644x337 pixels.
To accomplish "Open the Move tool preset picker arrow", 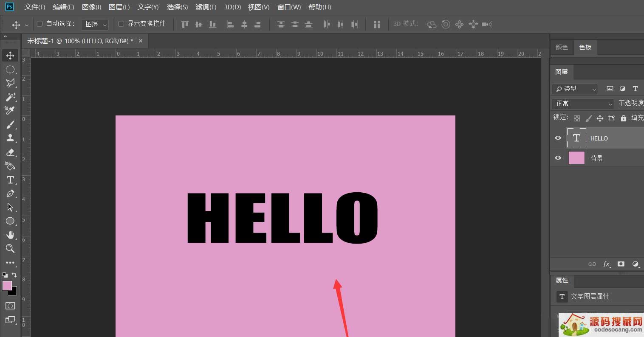I will click(27, 25).
